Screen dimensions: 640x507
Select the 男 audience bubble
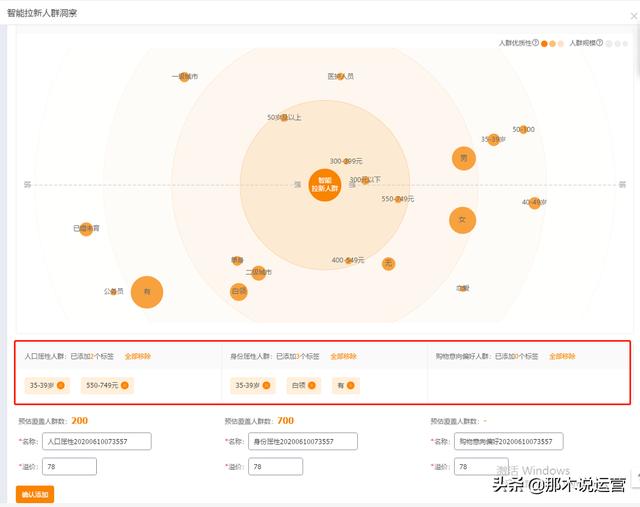[x=463, y=158]
